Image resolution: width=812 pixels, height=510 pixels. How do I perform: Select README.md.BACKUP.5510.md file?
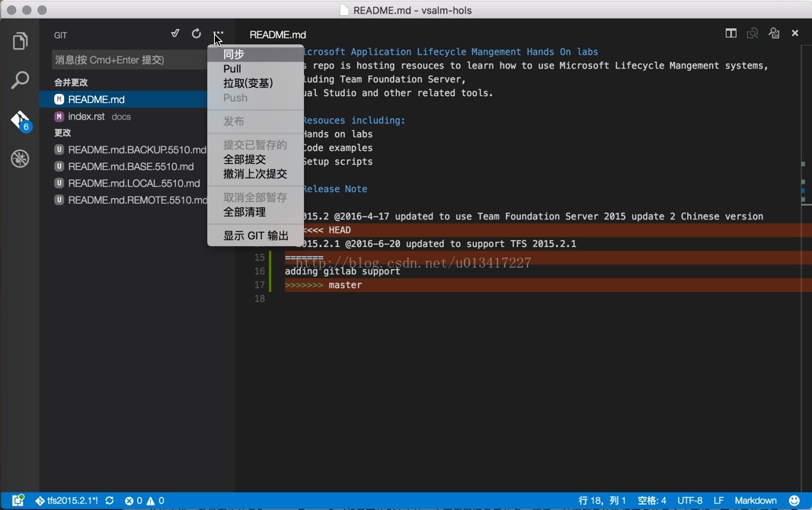coord(123,149)
